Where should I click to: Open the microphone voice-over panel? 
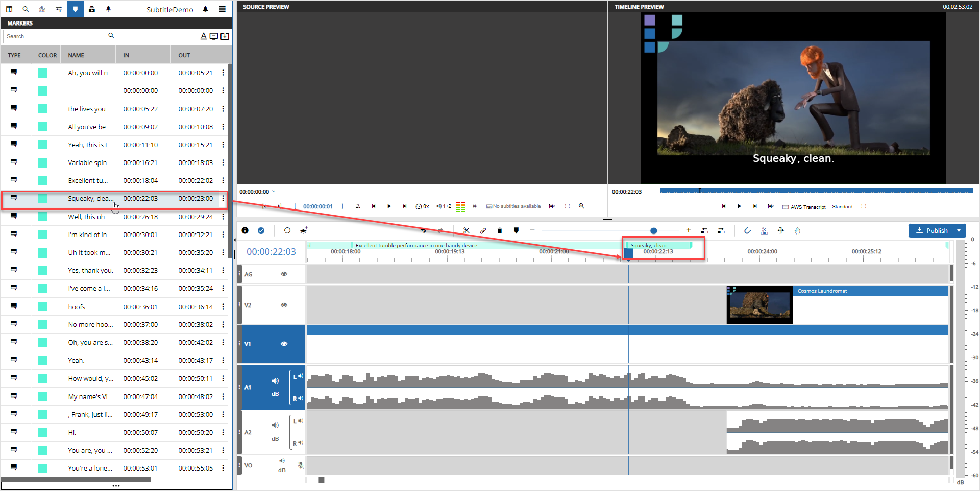108,9
